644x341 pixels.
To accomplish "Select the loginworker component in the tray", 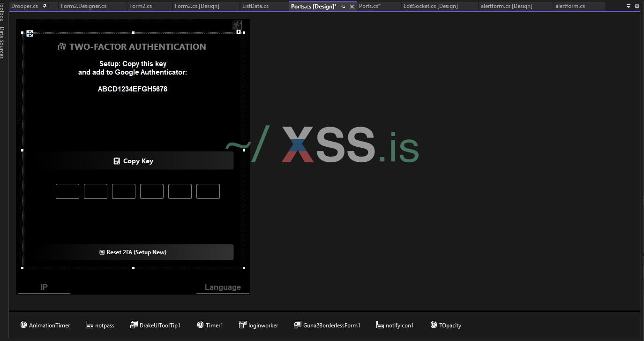I will (258, 325).
